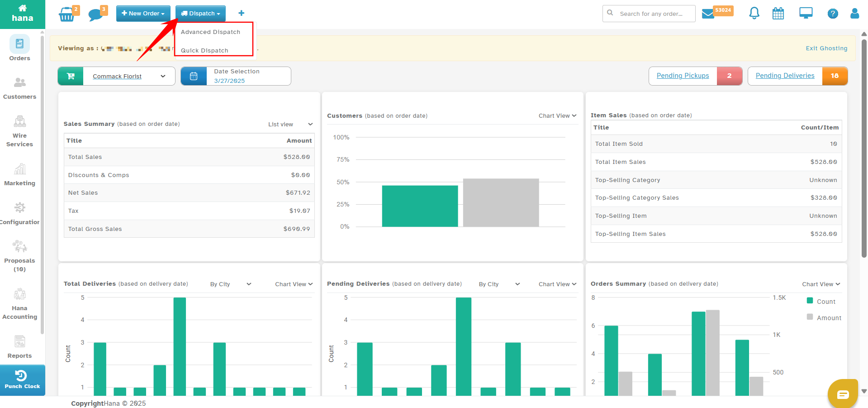Open Sales Summary List view dropdown
Screen dimensions: 868x408
(x=290, y=125)
